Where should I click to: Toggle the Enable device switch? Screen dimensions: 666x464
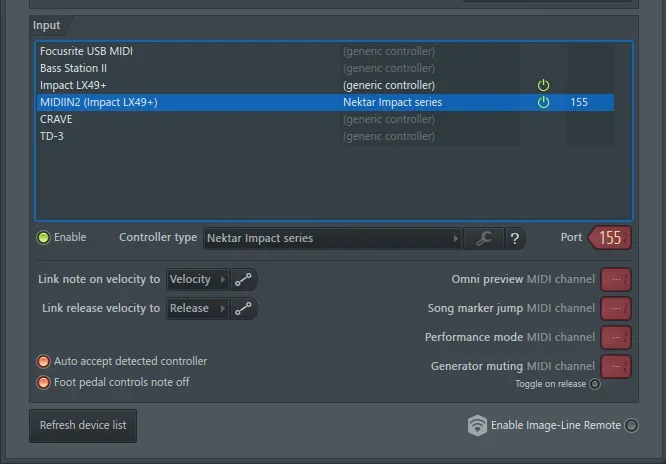43,238
